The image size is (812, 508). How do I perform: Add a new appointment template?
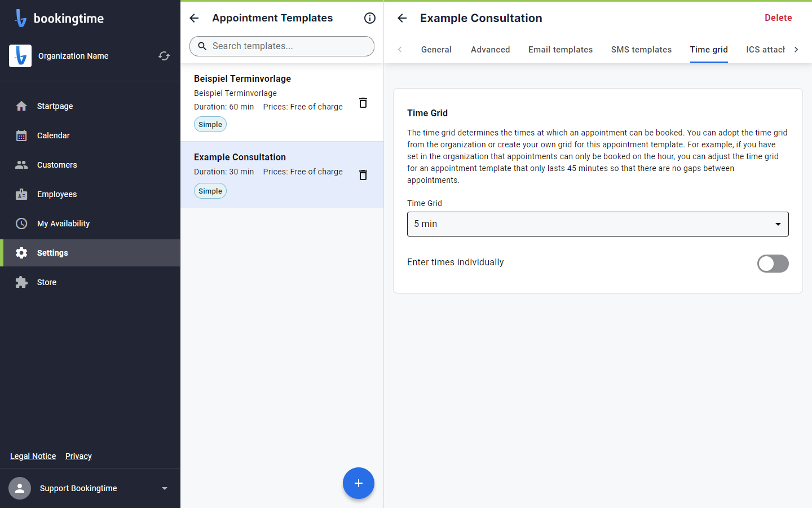point(359,483)
